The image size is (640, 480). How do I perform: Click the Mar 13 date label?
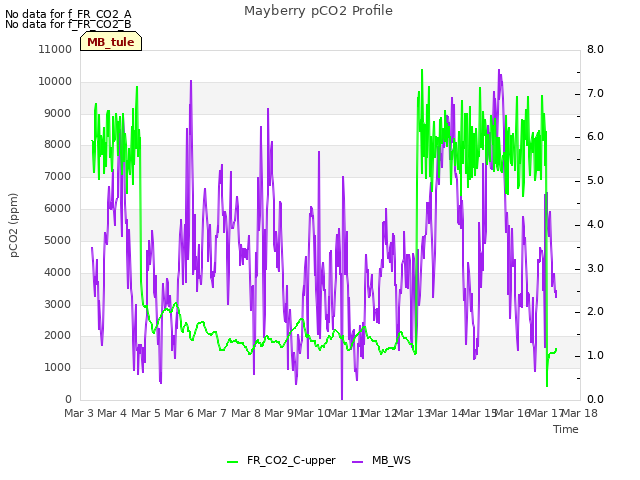point(413,413)
